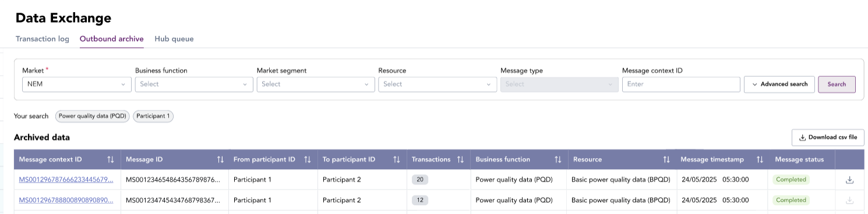Screen dimensions: 868x214
Task: Click message ID MS001234745434768798367
Action: click(173, 200)
